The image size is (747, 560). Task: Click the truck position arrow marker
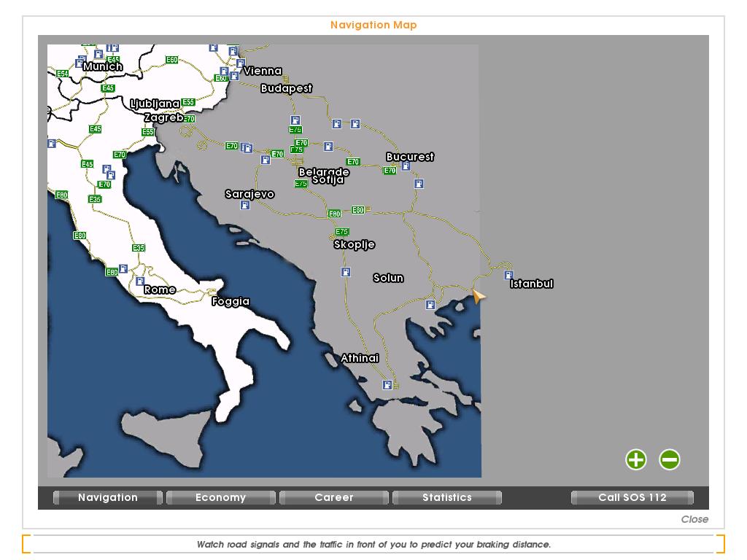(x=479, y=296)
